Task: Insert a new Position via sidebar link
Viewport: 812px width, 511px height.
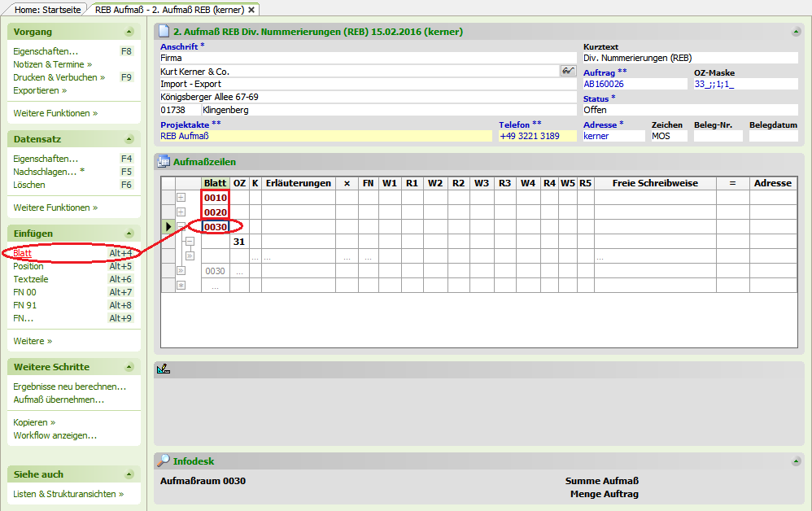Action: click(x=28, y=266)
